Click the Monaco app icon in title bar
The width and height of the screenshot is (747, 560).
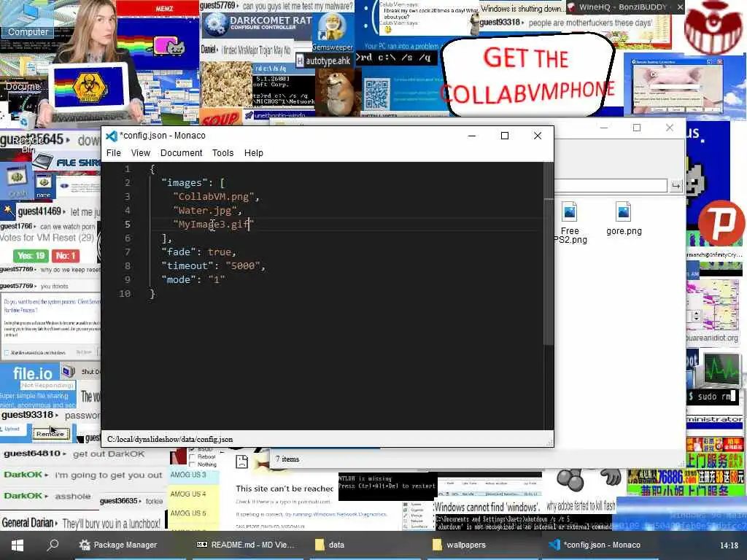(x=112, y=136)
